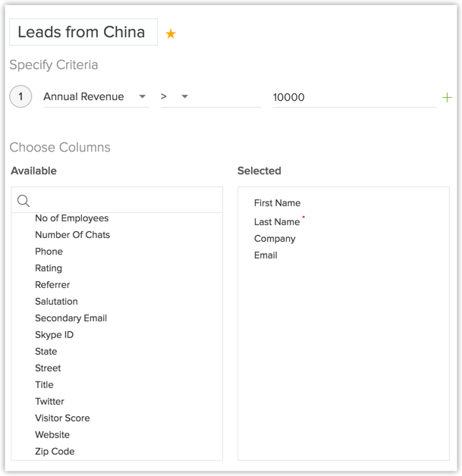The width and height of the screenshot is (462, 476).
Task: Click criteria row number 1 badge
Action: (x=20, y=97)
